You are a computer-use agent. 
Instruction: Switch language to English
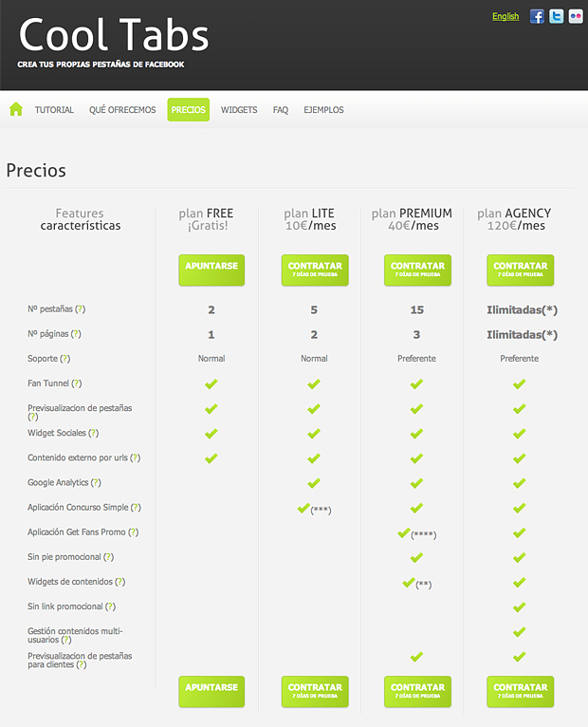505,16
